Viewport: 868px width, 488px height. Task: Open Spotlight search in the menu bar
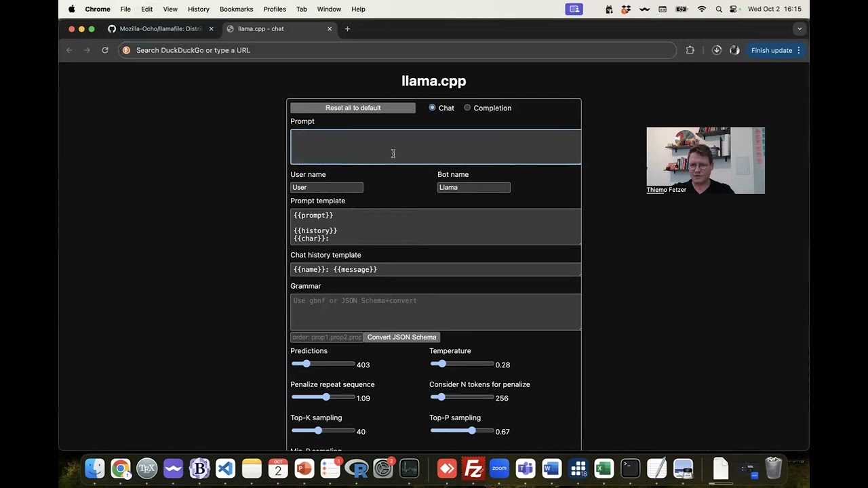tap(719, 9)
